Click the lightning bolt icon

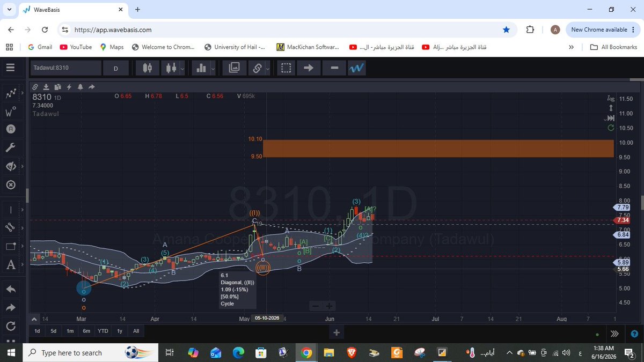(69, 86)
